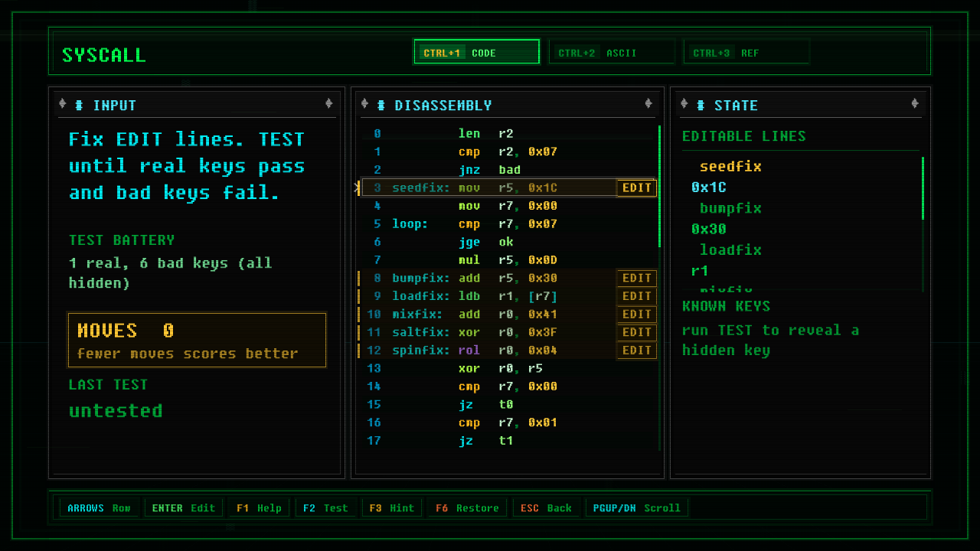This screenshot has height=551, width=980.
Task: Click the left diamond icon in DISASSEMBLY header
Action: tap(364, 104)
